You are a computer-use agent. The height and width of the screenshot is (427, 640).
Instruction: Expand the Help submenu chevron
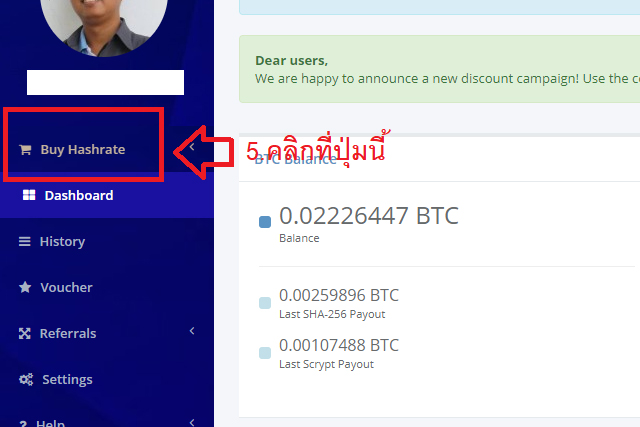click(x=192, y=422)
